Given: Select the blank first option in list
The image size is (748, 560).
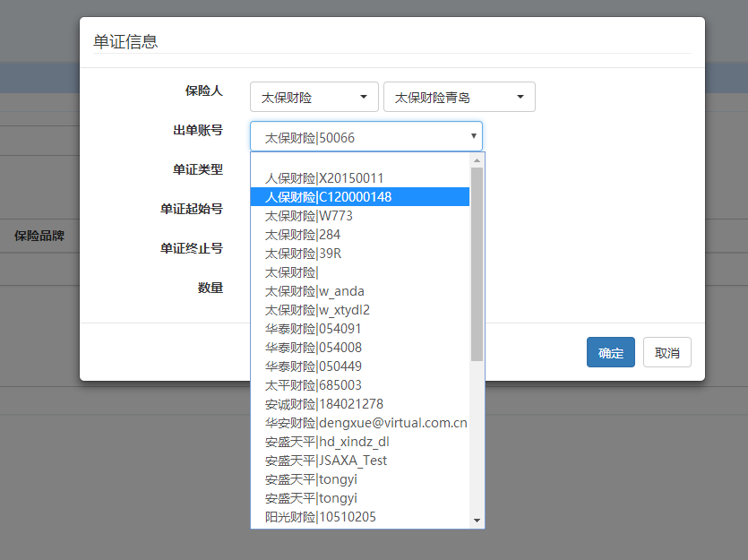Looking at the screenshot, I should 360,160.
